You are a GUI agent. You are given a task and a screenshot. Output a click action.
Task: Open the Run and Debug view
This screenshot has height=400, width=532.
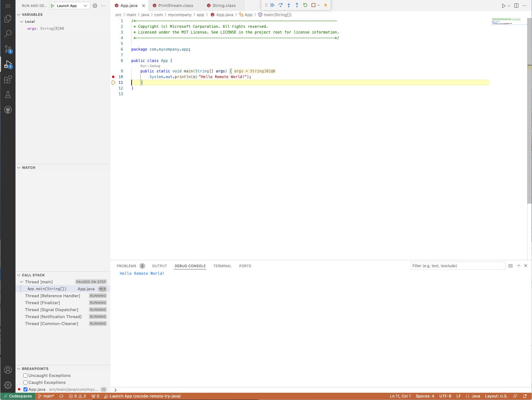coord(8,65)
